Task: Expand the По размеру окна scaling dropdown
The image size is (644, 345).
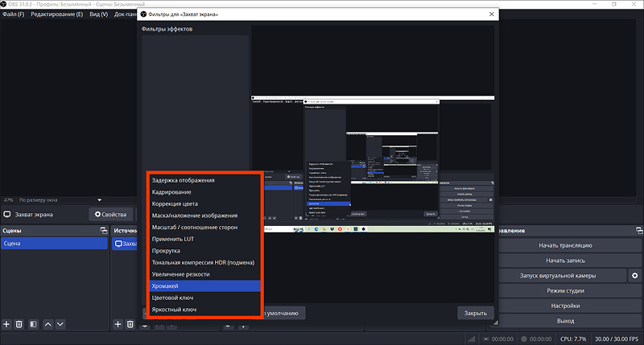Action: (99, 200)
